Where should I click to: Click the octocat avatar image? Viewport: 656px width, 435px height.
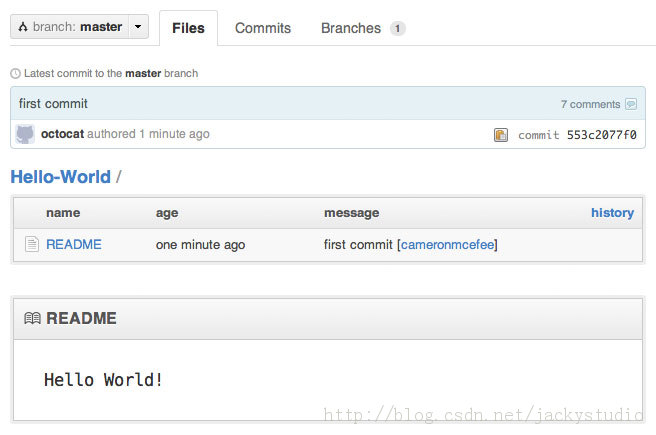pyautogui.click(x=26, y=134)
